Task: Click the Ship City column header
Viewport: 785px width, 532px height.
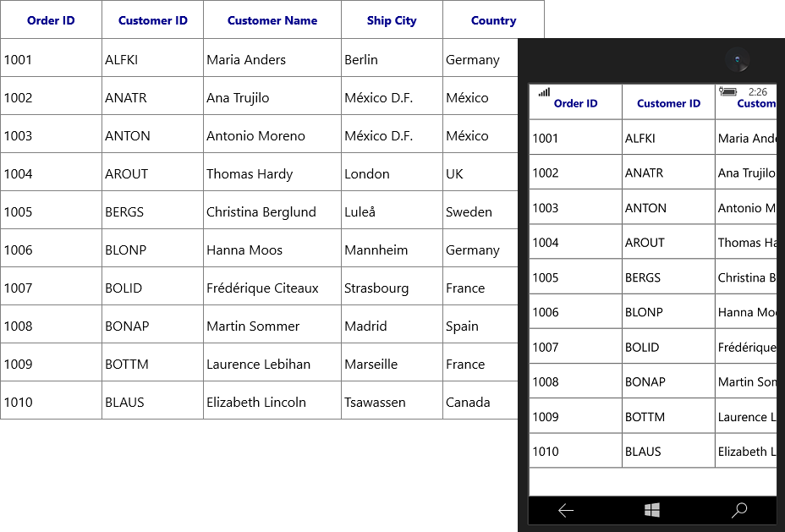Action: [x=392, y=20]
